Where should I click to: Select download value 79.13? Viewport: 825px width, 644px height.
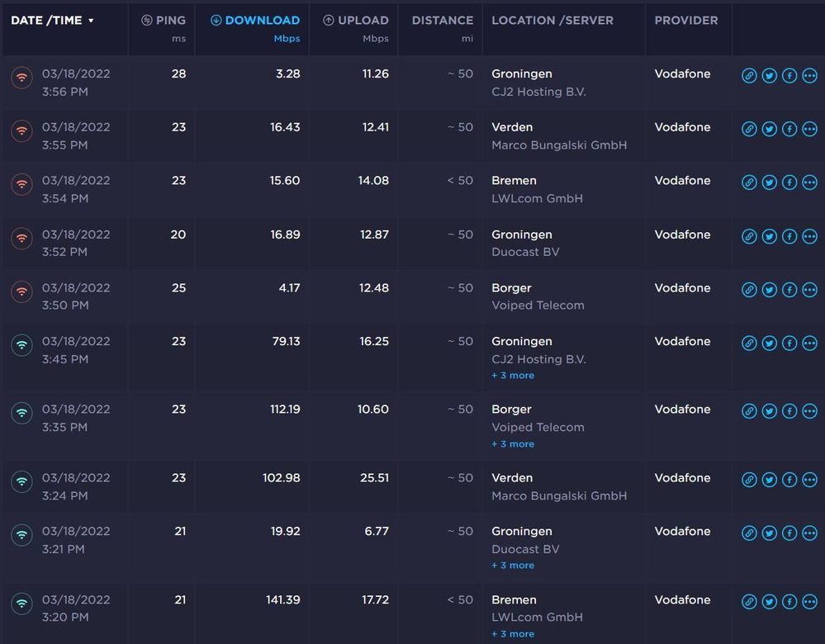click(x=287, y=342)
